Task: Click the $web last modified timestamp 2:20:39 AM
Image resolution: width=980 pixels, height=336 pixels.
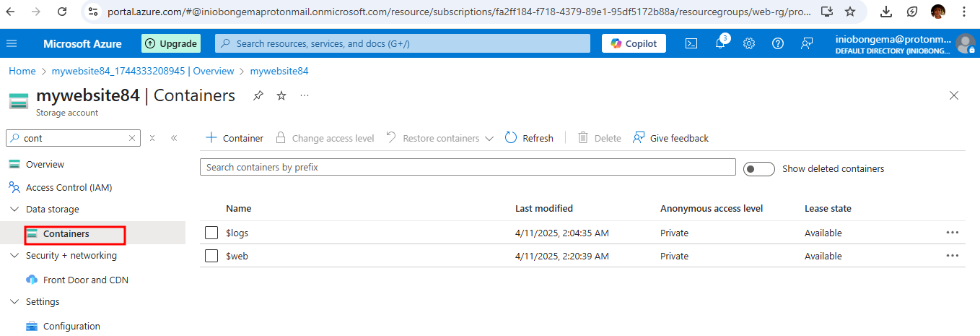Action: point(562,256)
